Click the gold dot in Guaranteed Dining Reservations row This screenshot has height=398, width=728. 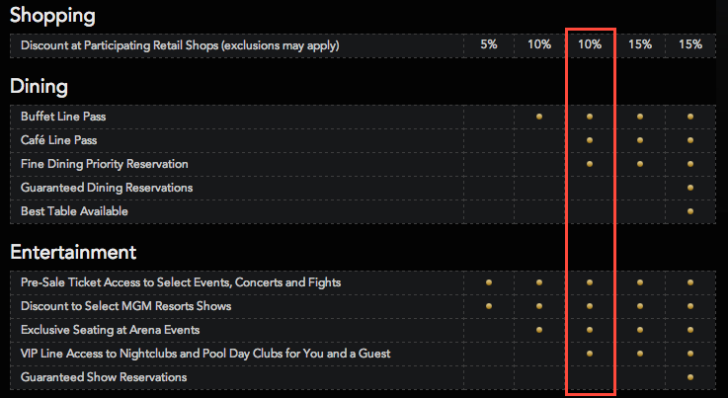pyautogui.click(x=690, y=188)
